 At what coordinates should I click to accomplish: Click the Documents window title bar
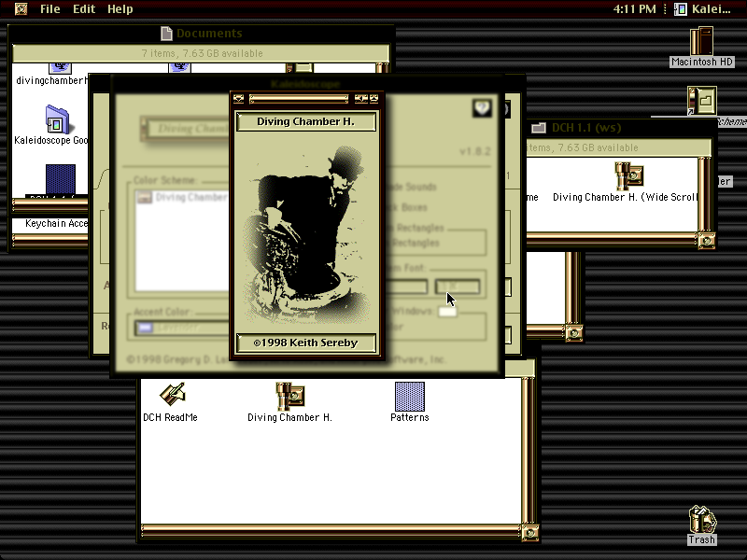[x=201, y=34]
